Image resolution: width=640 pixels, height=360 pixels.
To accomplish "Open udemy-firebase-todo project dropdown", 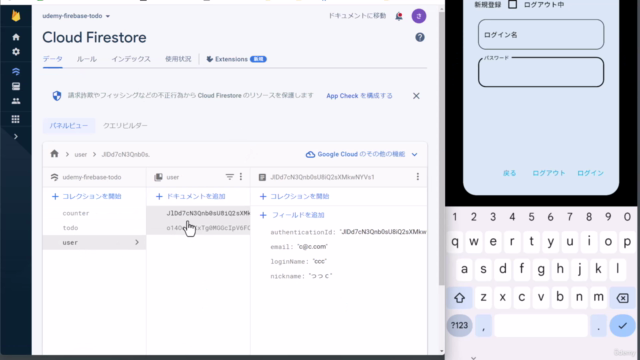I will (76, 16).
